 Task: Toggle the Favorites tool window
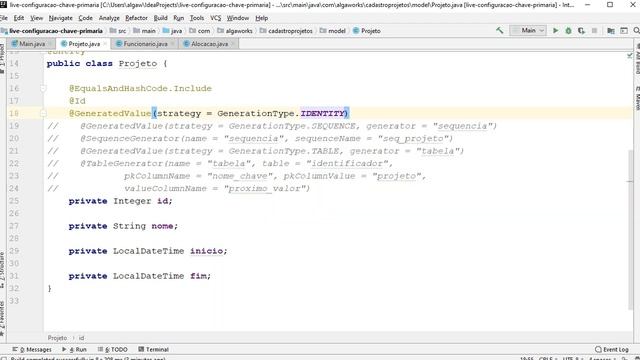pyautogui.click(x=3, y=318)
